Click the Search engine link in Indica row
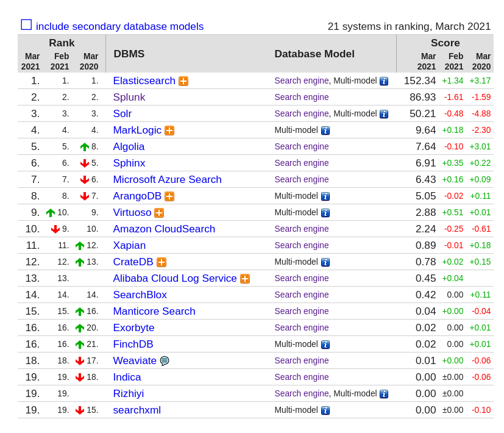 [x=302, y=377]
